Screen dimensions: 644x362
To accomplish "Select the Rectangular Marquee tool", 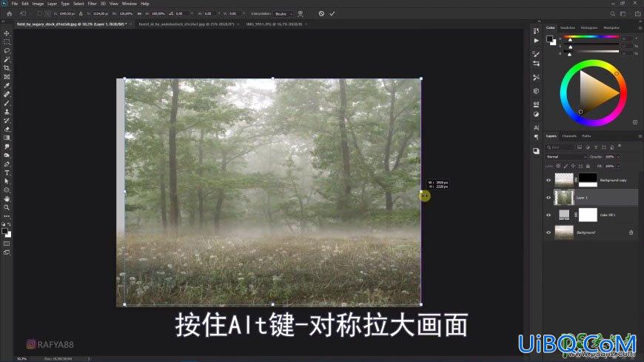I will click(7, 42).
